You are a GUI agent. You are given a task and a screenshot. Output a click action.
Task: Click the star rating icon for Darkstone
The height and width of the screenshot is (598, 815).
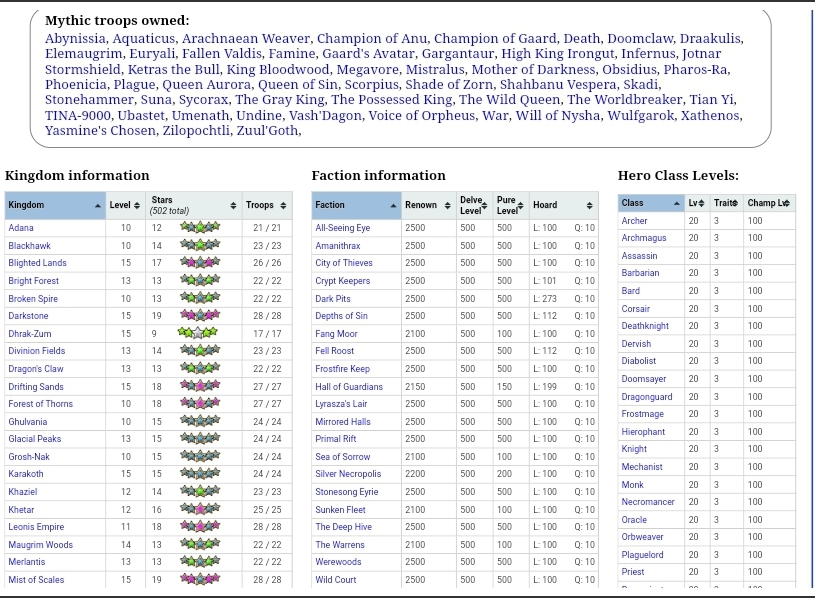(200, 315)
